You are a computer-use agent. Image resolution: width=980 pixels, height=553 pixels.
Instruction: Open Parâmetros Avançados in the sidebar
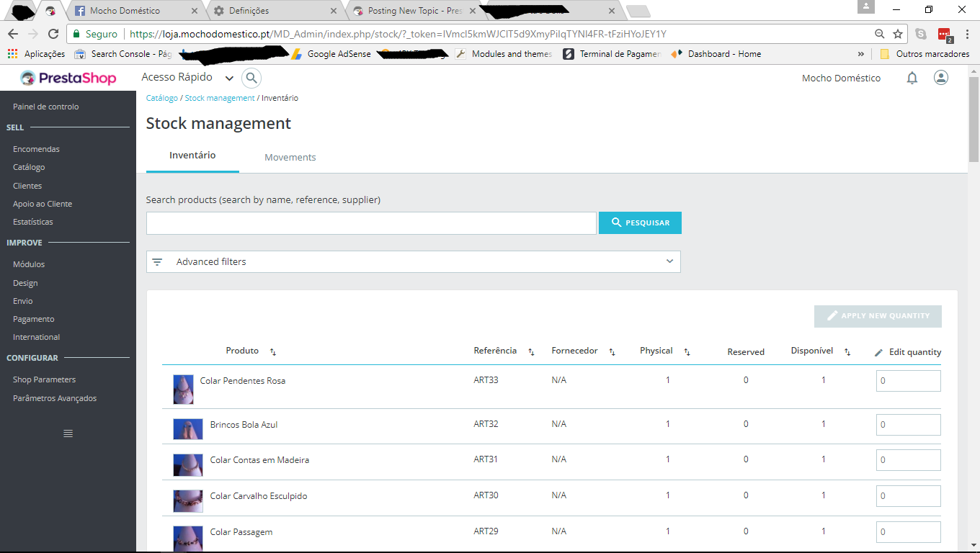point(55,398)
